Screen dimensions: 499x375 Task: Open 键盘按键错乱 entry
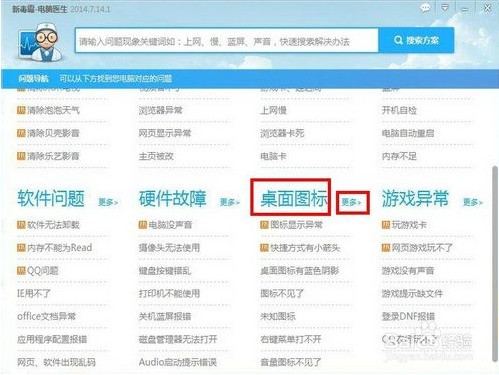[x=165, y=270]
